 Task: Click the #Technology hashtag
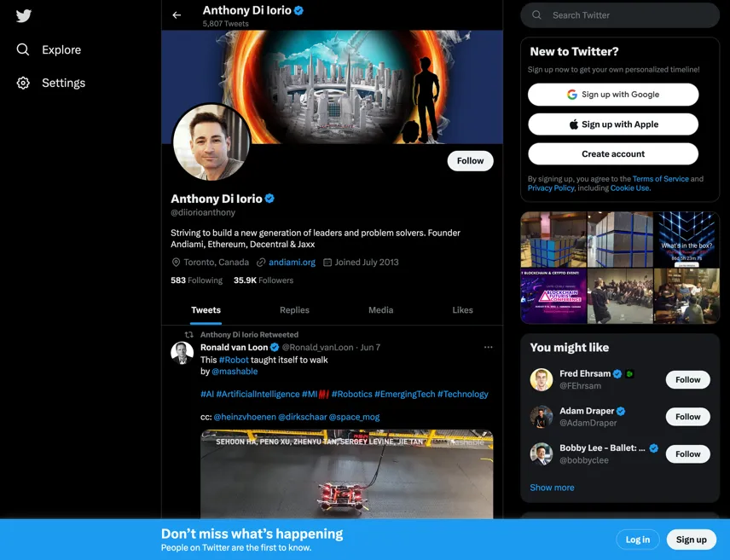click(x=463, y=395)
